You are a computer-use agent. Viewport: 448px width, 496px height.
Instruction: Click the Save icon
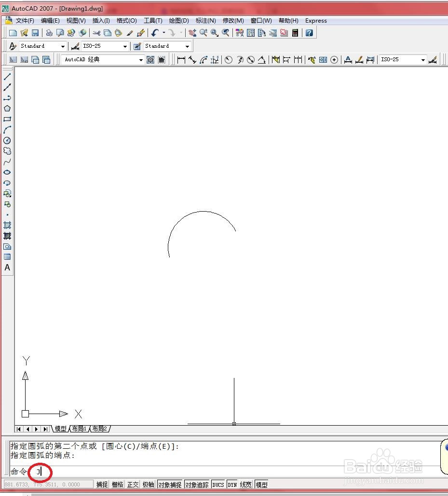tap(35, 33)
